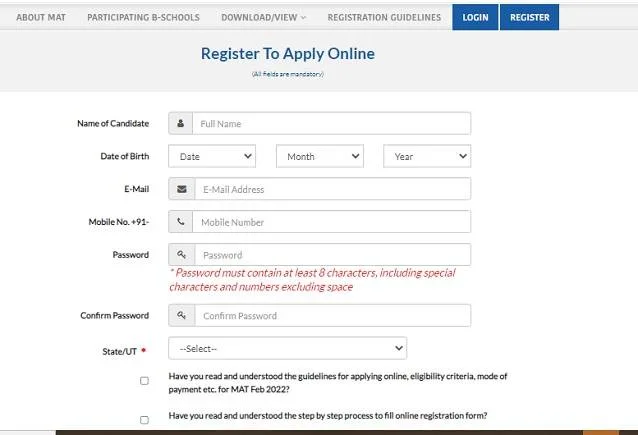Click into the E-Mail Address field
Screen dimensions: 638x435
point(333,189)
